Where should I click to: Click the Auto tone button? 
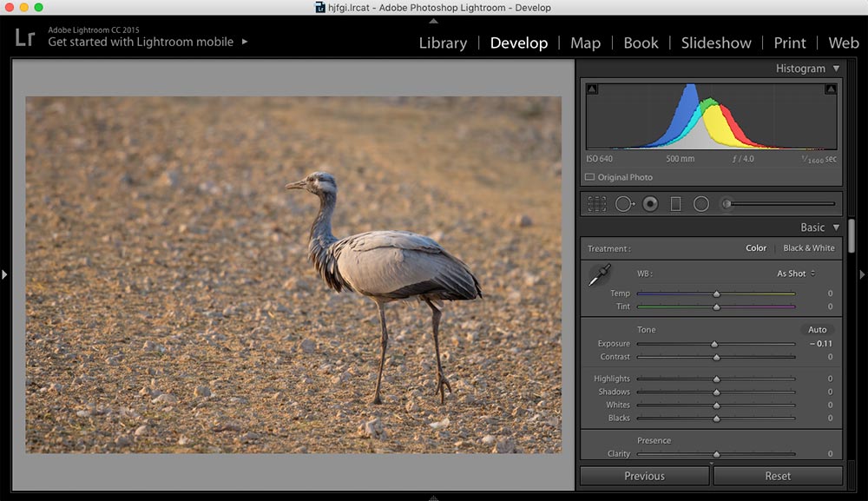coord(817,329)
